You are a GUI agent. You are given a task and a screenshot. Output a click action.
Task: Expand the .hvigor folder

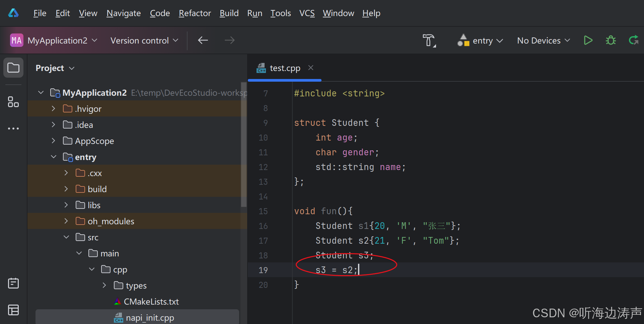54,108
